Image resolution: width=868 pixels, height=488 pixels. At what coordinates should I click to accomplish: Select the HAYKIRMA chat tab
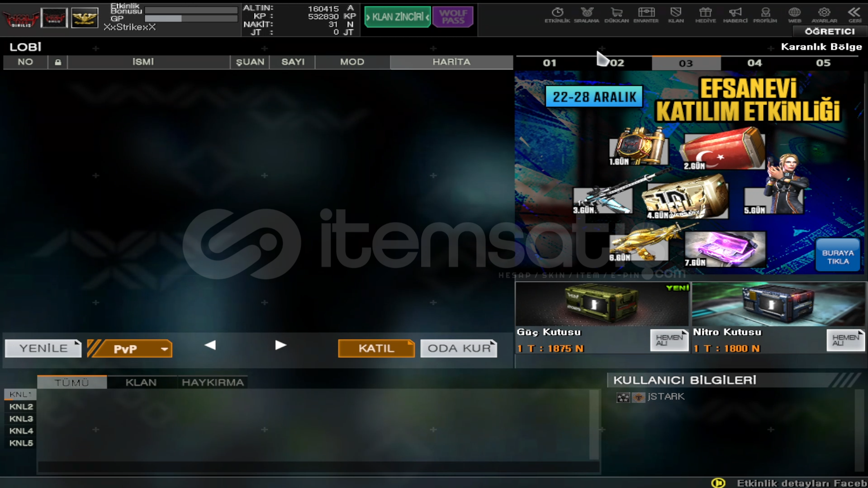tap(213, 382)
